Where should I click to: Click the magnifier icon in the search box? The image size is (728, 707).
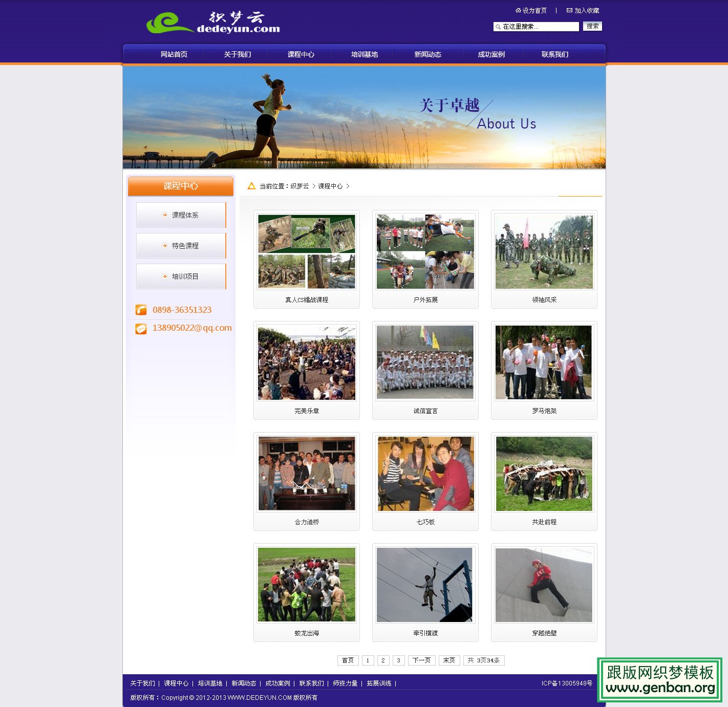click(x=498, y=27)
